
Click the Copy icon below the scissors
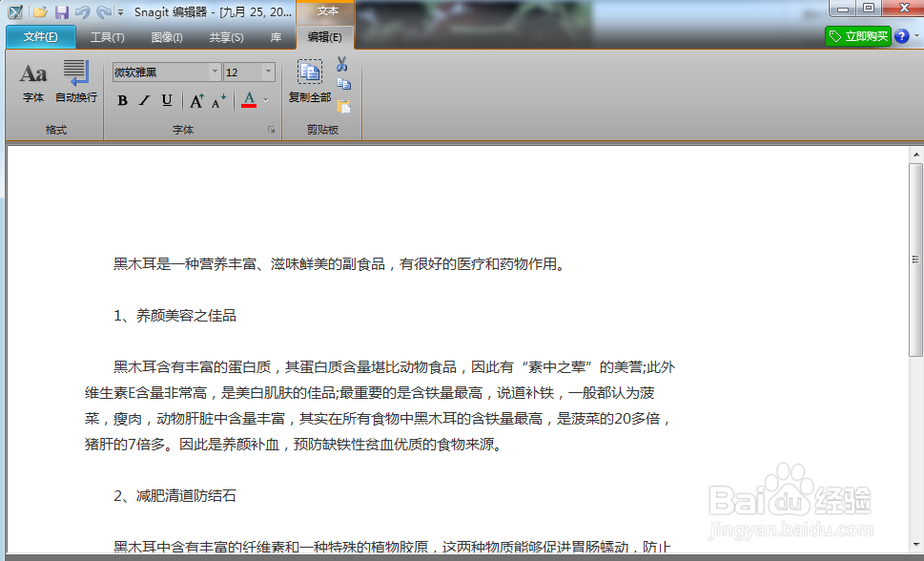pyautogui.click(x=344, y=84)
